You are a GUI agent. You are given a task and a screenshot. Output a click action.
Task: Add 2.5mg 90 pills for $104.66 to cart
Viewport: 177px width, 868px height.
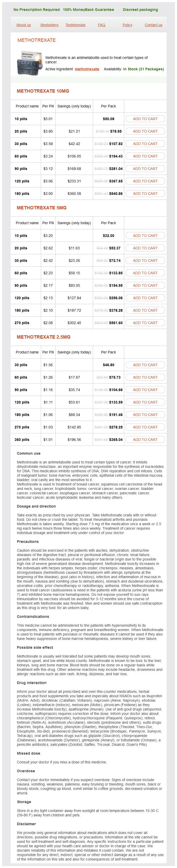pos(145,390)
